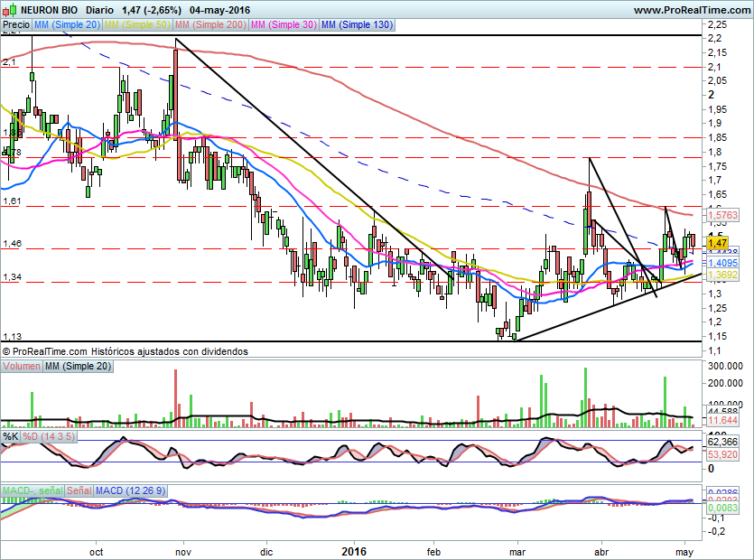Click the 2,25 price axis label
Image resolution: width=754 pixels, height=560 pixels.
click(x=718, y=24)
